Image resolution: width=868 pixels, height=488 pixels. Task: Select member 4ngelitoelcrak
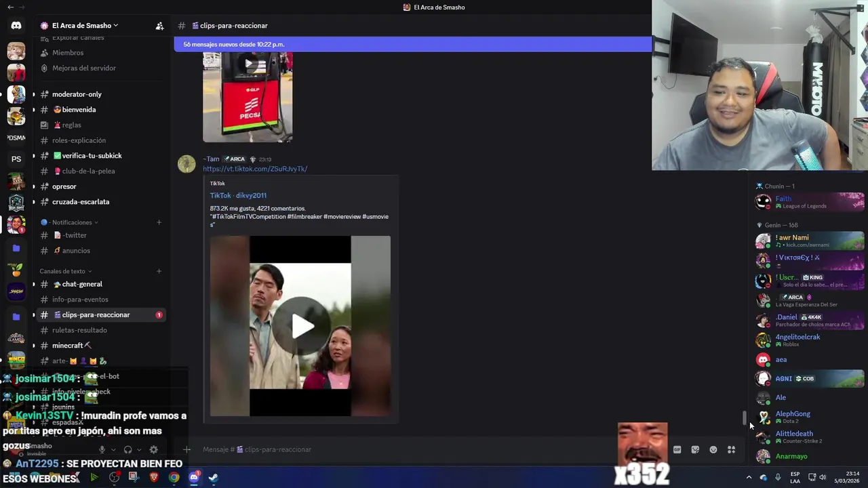810,340
